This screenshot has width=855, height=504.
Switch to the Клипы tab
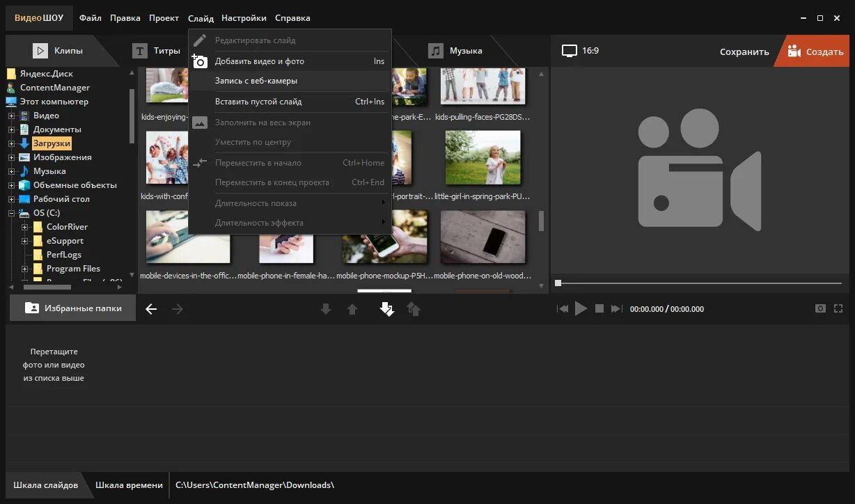click(58, 51)
